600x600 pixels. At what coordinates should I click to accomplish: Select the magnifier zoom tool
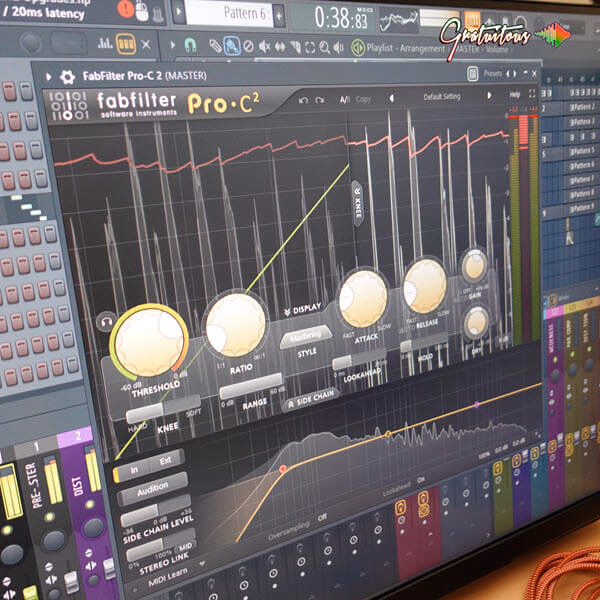pos(324,47)
